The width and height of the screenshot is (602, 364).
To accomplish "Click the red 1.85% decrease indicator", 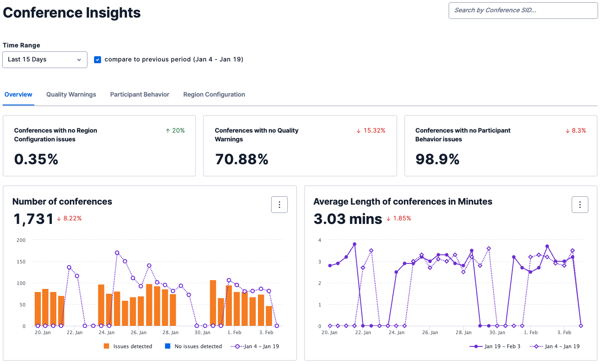I will [x=398, y=219].
